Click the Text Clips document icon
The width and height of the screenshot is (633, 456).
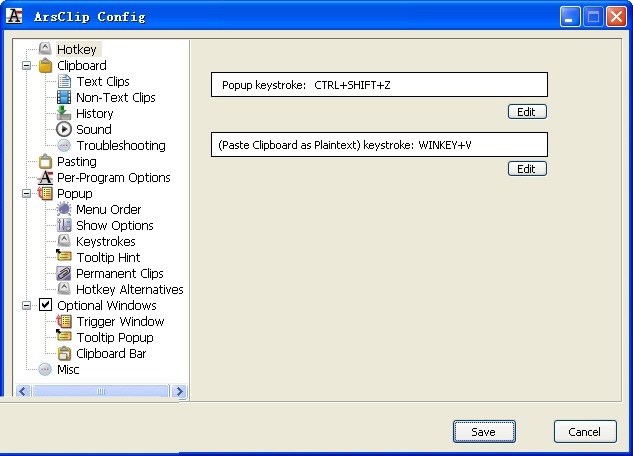click(64, 81)
